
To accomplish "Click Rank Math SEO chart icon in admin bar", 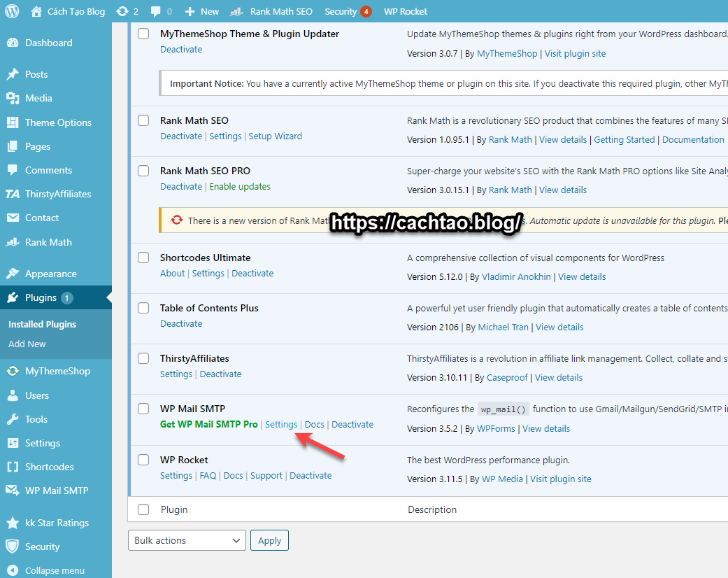I will point(236,12).
